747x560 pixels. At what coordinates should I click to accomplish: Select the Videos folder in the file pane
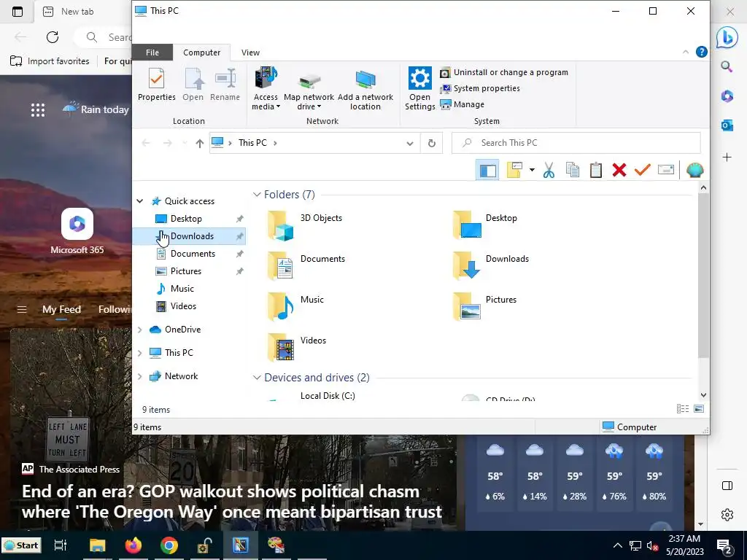pyautogui.click(x=297, y=348)
